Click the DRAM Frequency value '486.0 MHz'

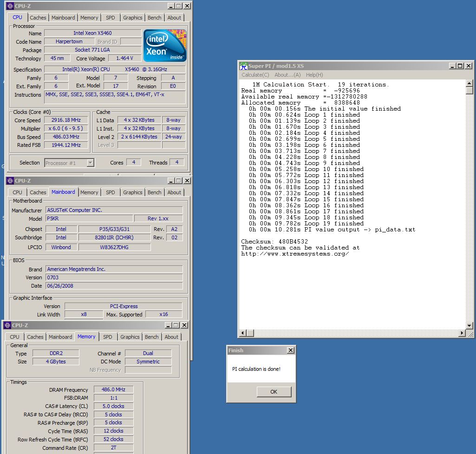113,389
